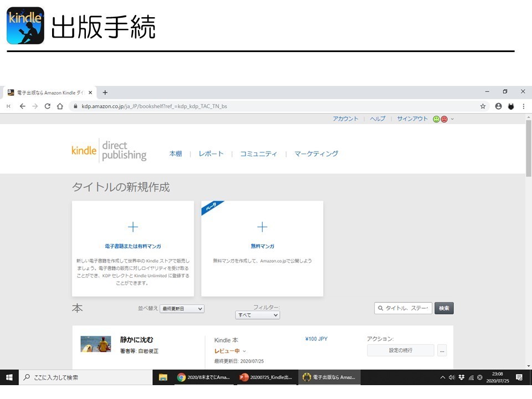Open the Windows Start menu
Viewport: 532px width, 399px height.
coord(9,377)
